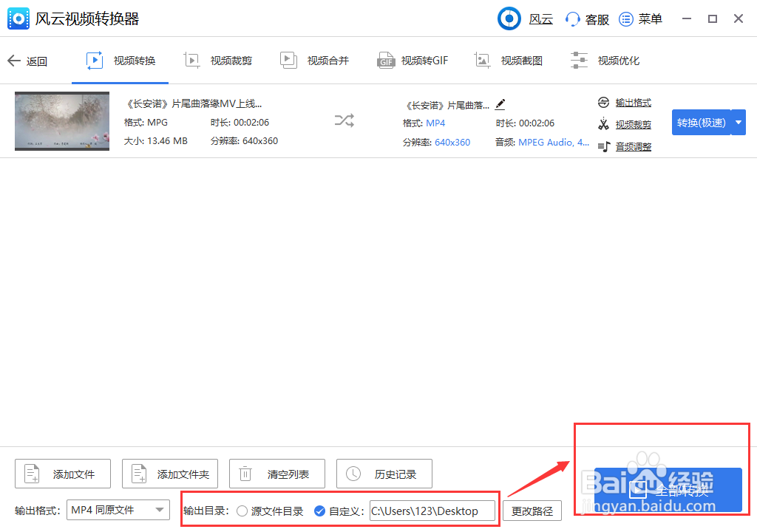This screenshot has width=757, height=532.
Task: Start conversion with 转换(极速) button
Action: tap(701, 123)
